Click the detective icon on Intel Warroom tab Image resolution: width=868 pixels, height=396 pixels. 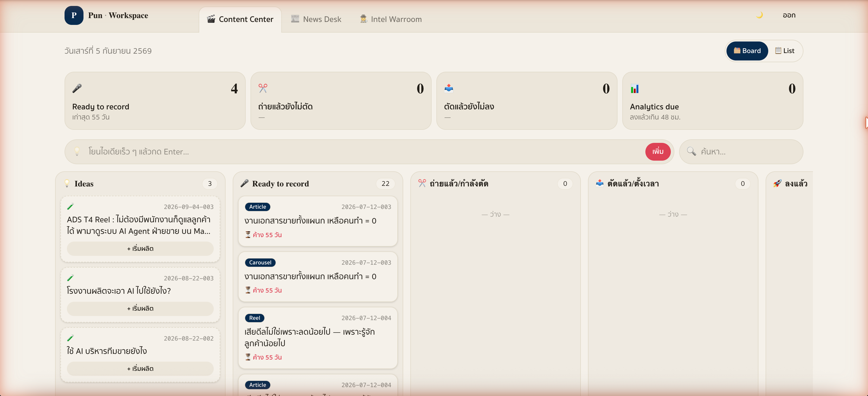(364, 19)
